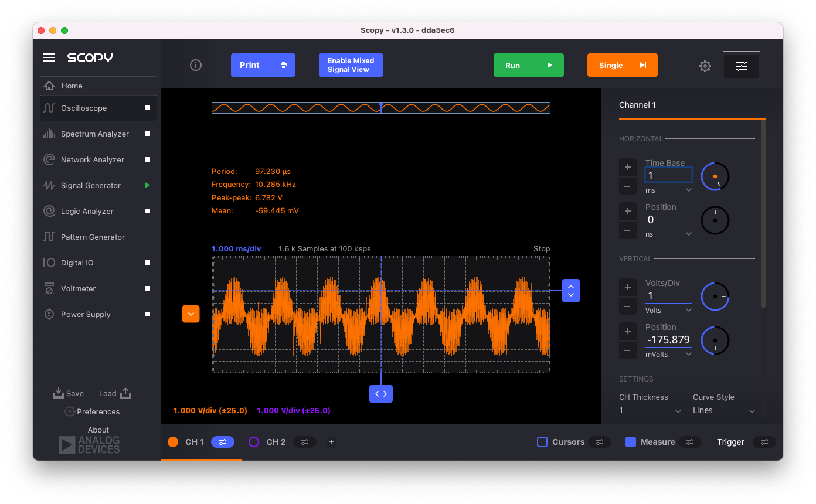Open the vertical Position mVolts unit dropdown
Image resolution: width=816 pixels, height=504 pixels.
(x=668, y=355)
